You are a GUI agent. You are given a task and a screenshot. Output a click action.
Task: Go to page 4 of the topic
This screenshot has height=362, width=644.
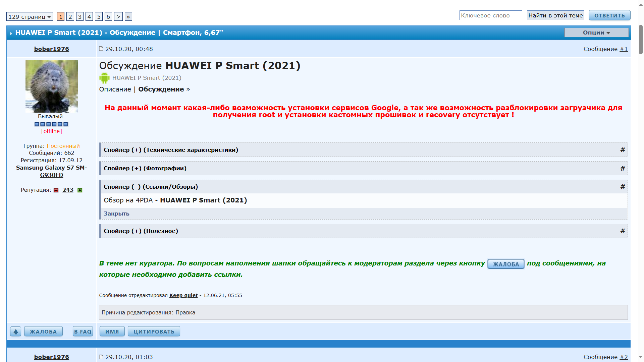click(x=89, y=16)
